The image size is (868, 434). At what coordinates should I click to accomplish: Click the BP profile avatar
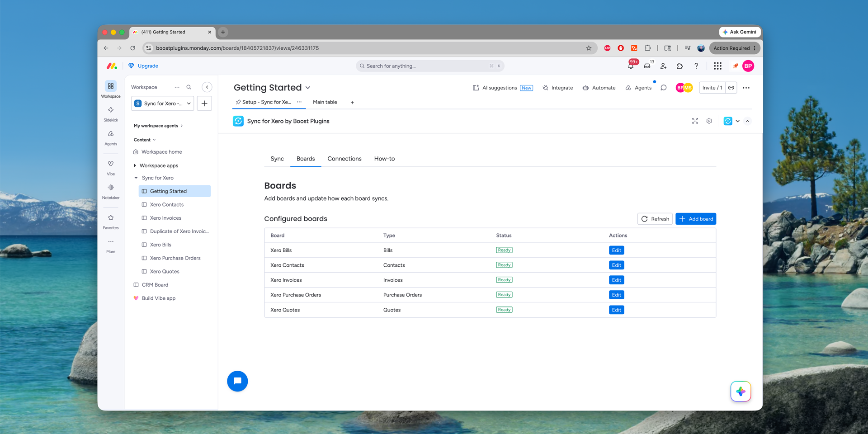(748, 66)
